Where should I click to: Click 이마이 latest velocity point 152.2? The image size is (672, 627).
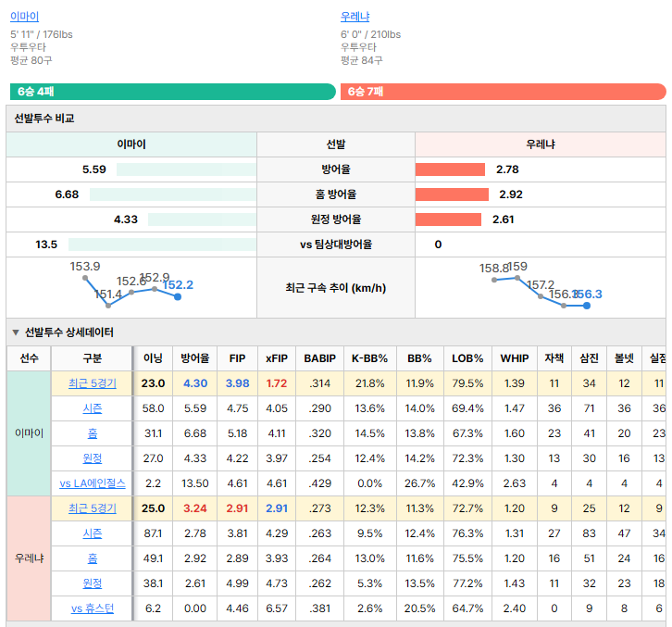[178, 296]
